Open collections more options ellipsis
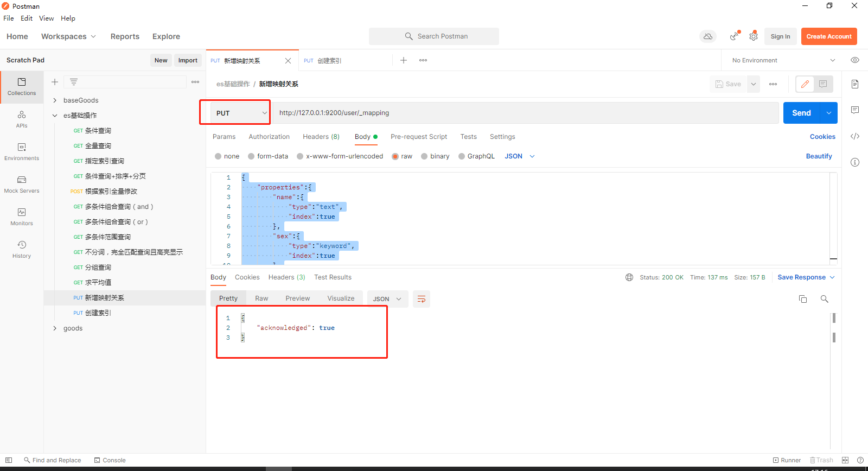The height and width of the screenshot is (471, 868). [195, 82]
